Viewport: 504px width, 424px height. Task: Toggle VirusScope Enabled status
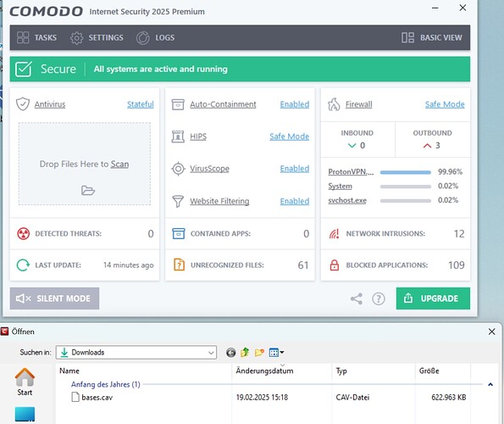(295, 169)
